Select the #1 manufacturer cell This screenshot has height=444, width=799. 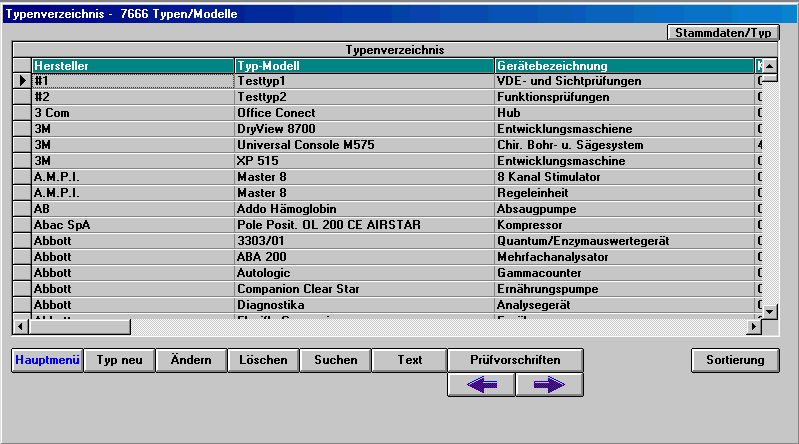(x=133, y=81)
